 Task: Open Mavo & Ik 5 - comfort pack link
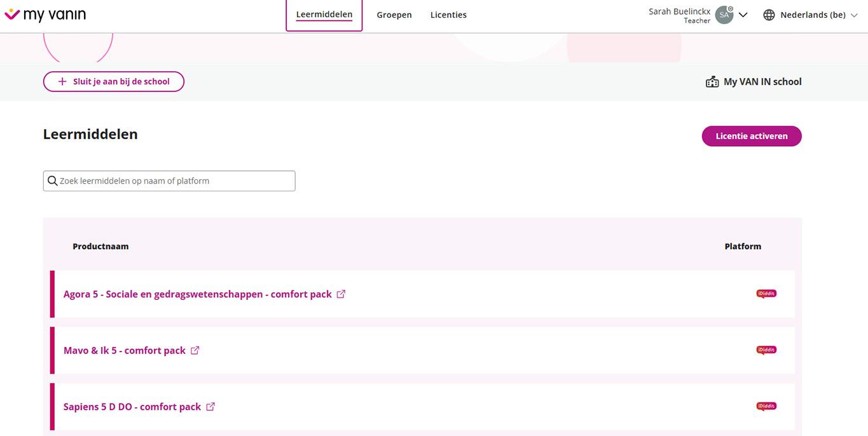(125, 351)
